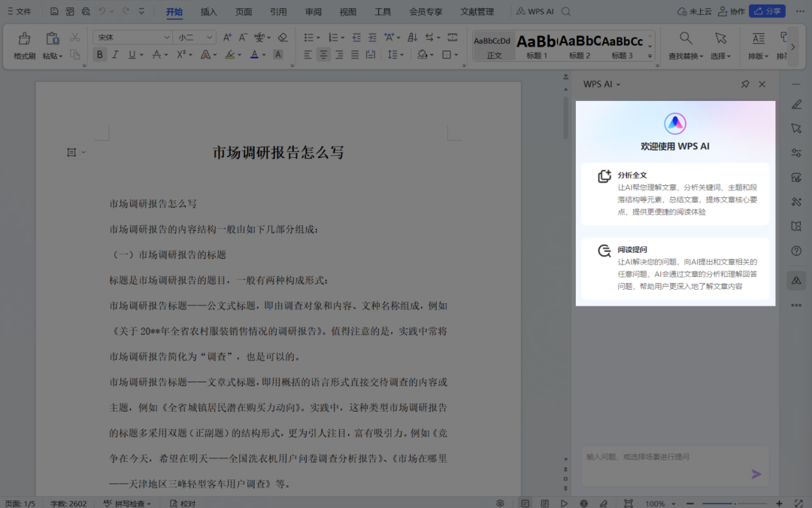Justify text alignment
This screenshot has height=508, width=812.
click(355, 54)
